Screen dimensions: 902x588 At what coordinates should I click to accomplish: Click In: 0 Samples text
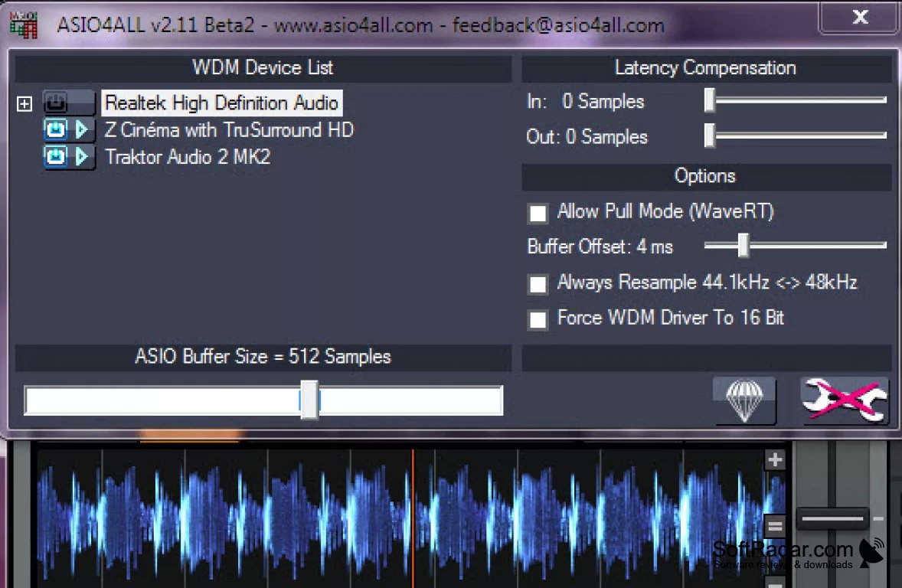(586, 102)
